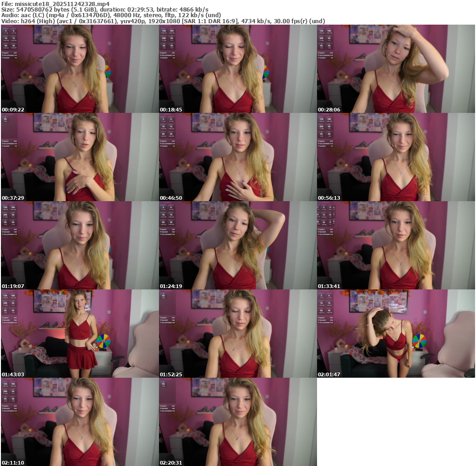Open the thumbnail stamped 01:43:03
Viewport: 476px width, 466px height.
point(80,334)
